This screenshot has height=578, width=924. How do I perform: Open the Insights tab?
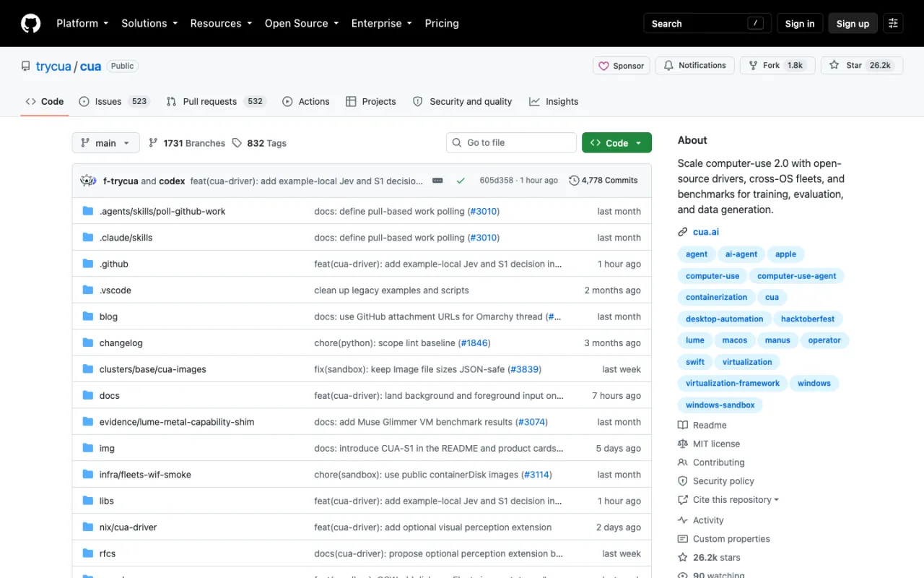pos(554,101)
